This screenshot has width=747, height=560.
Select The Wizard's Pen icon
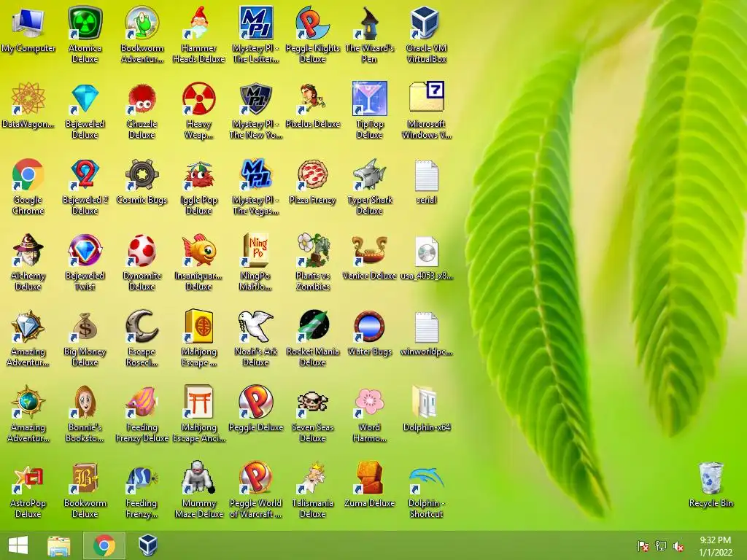click(369, 23)
